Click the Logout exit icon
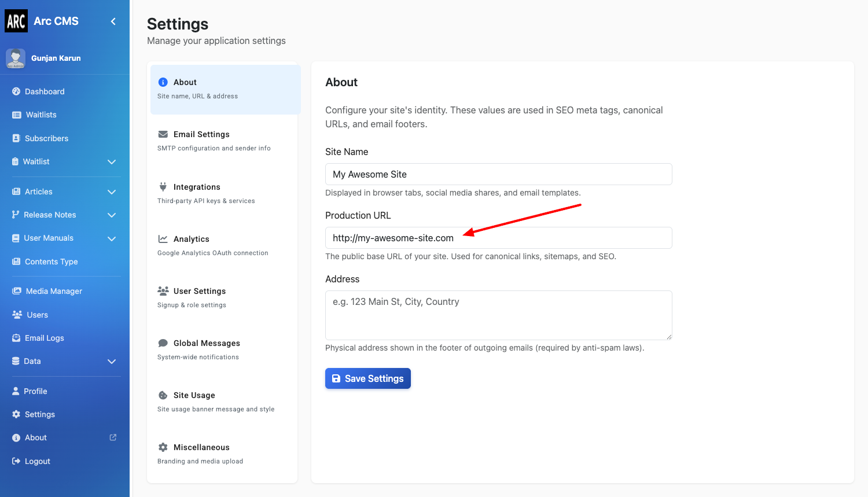 (x=16, y=461)
